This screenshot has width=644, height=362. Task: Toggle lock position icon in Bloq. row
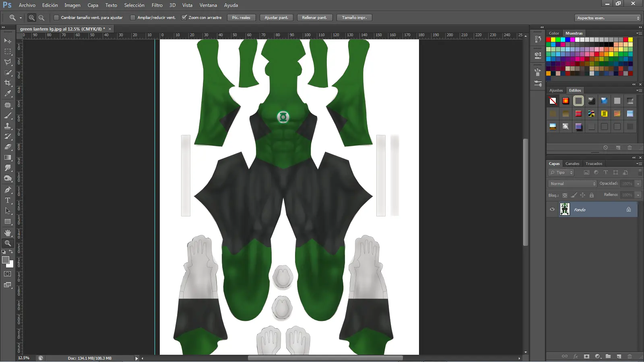(582, 195)
